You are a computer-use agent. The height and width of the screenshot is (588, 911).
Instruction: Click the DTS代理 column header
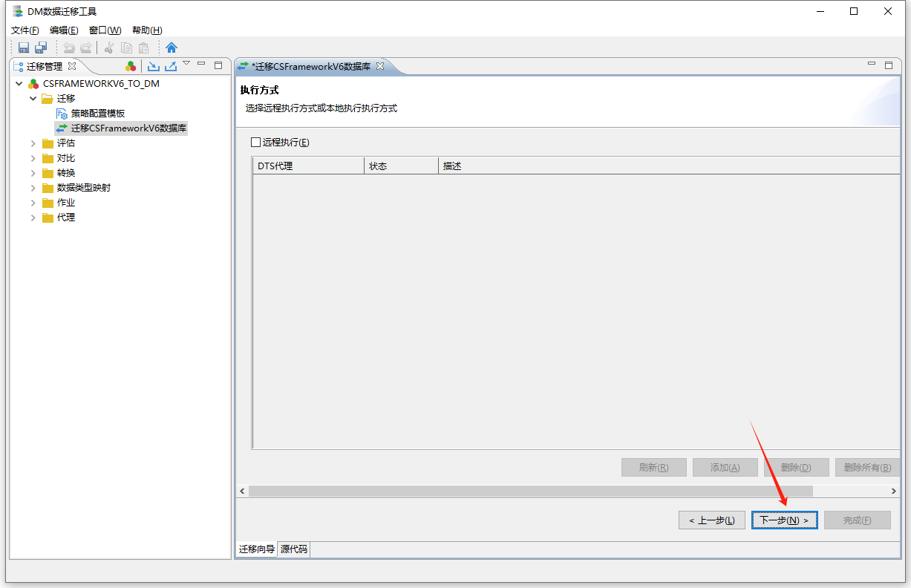tap(308, 166)
